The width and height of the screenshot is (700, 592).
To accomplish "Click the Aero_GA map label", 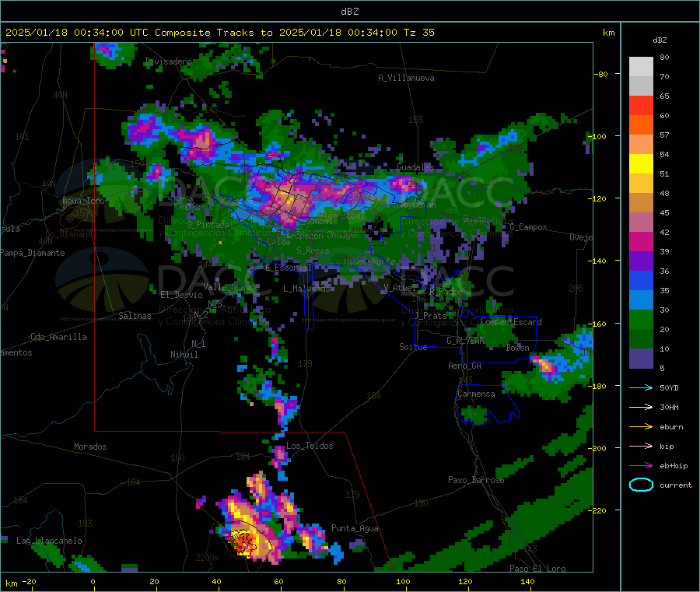I will tap(465, 366).
